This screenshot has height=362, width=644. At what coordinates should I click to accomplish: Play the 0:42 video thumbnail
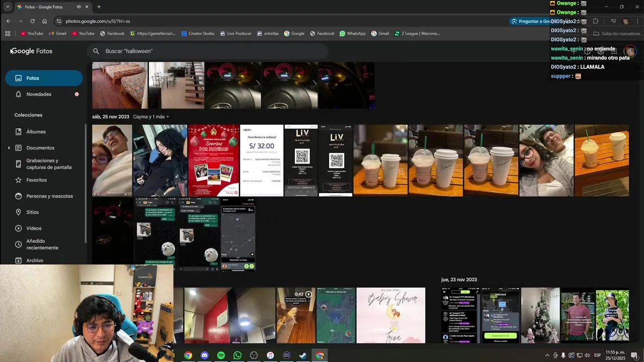coord(296,315)
